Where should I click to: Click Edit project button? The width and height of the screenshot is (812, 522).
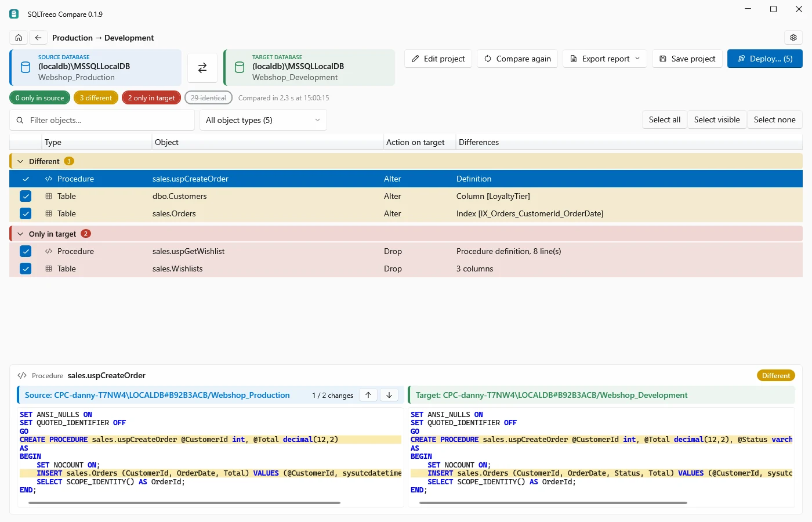click(x=438, y=59)
